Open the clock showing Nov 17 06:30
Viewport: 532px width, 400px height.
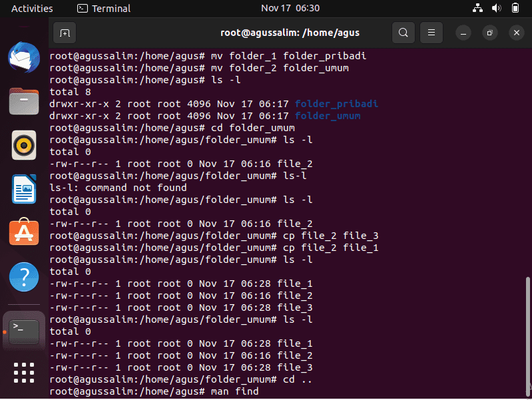(x=290, y=8)
